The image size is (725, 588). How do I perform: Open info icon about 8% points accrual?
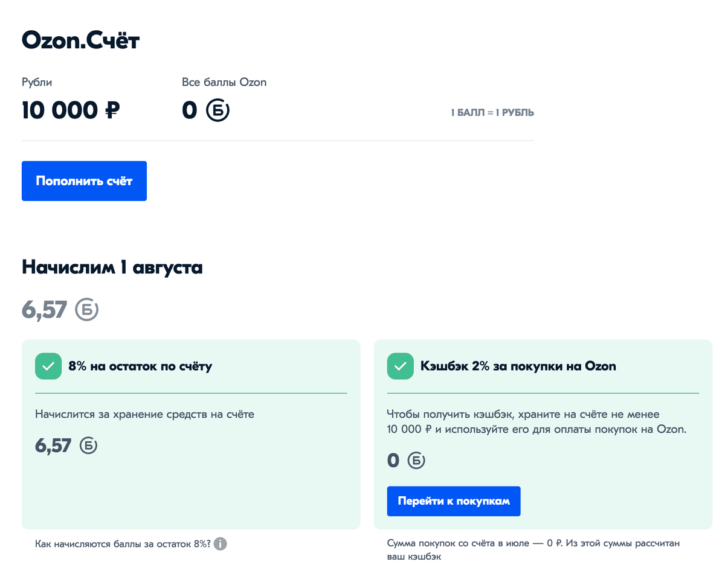220,544
